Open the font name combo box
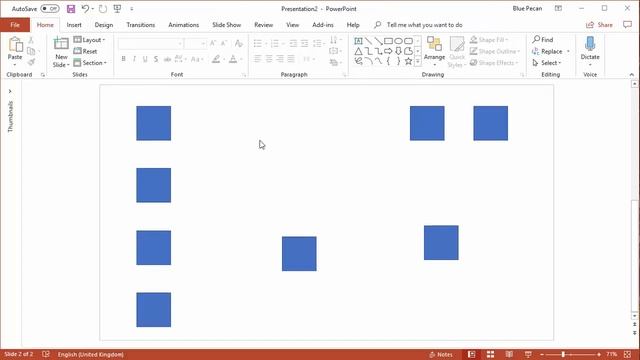Viewport: 640px width, 360px height. [x=150, y=43]
